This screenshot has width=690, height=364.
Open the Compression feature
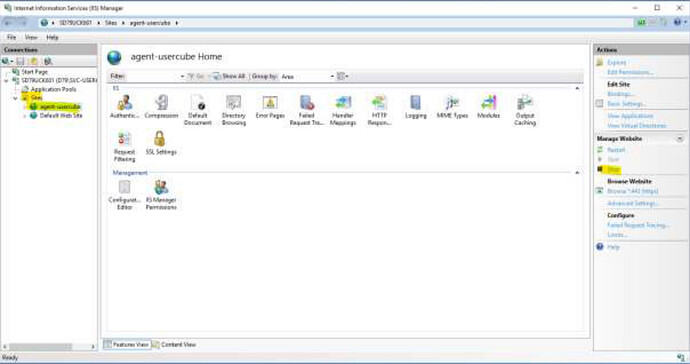click(x=161, y=107)
